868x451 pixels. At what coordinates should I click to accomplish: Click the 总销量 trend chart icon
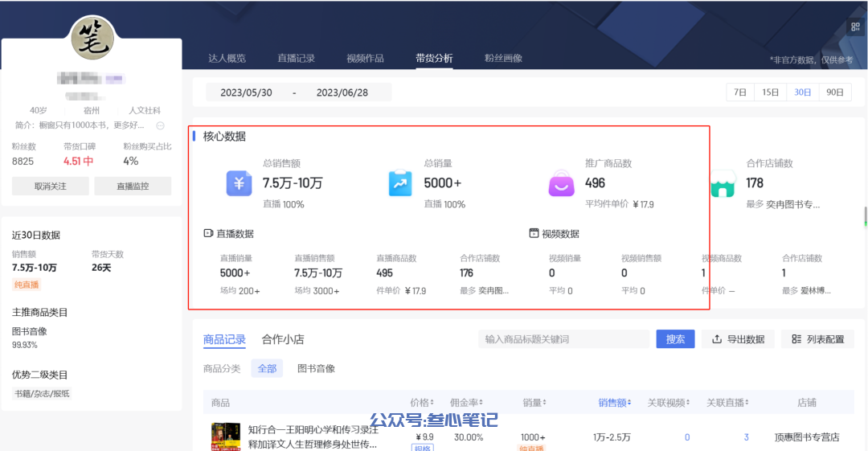(x=400, y=183)
